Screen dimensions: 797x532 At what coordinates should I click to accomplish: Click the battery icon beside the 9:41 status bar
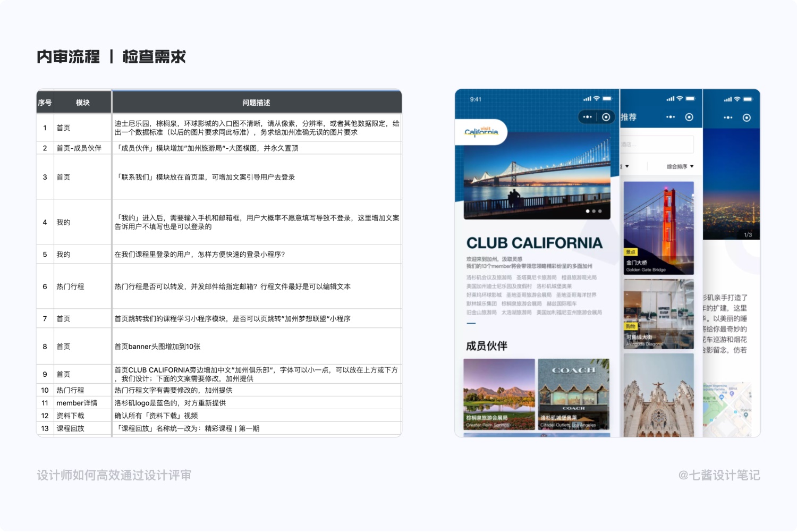click(607, 99)
